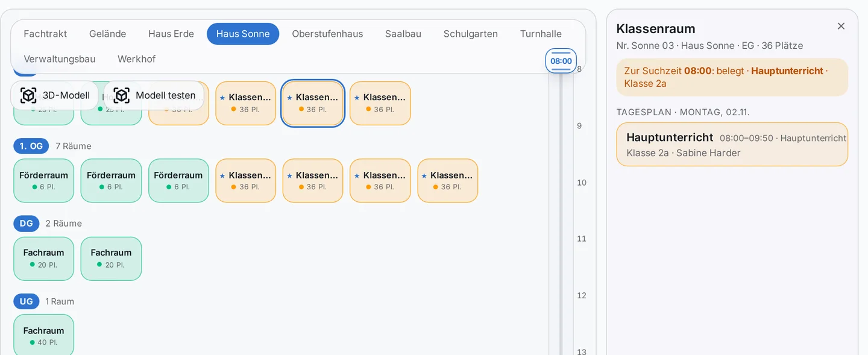868x355 pixels.
Task: Click the "Klassenraum" panel heading
Action: tap(656, 28)
